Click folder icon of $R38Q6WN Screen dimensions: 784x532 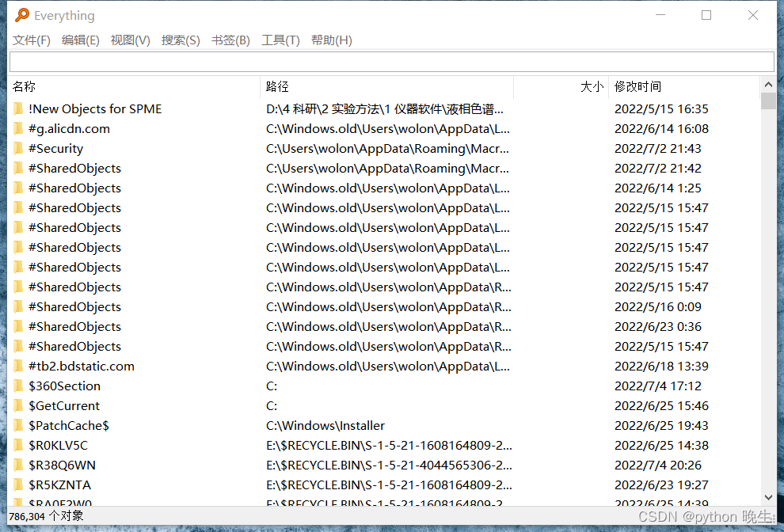pyautogui.click(x=18, y=465)
